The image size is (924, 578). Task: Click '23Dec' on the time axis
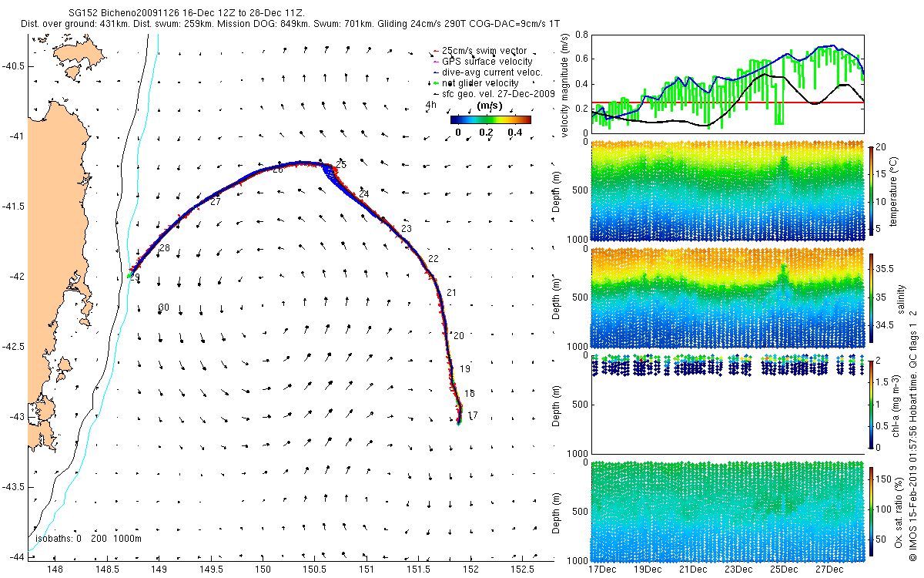pyautogui.click(x=738, y=570)
